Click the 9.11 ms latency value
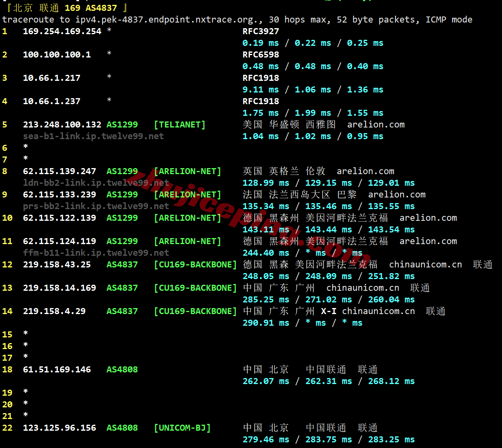This screenshot has height=448, width=502. pyautogui.click(x=261, y=90)
